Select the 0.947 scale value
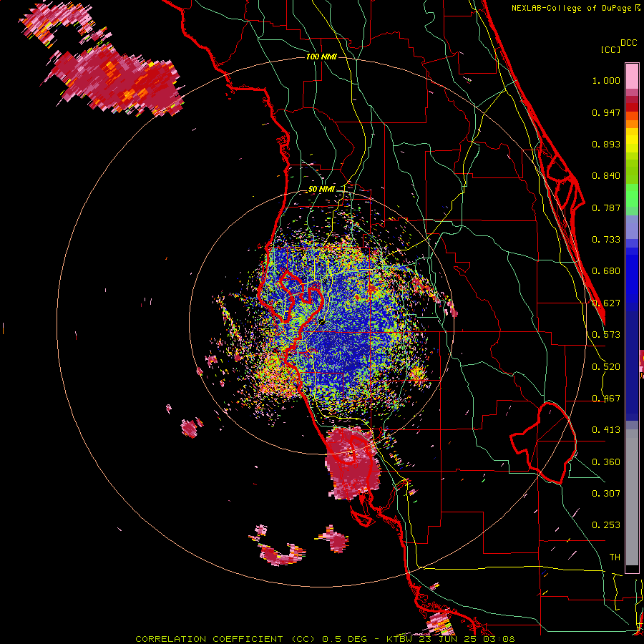Screen dimensions: 644x644 coord(606,112)
